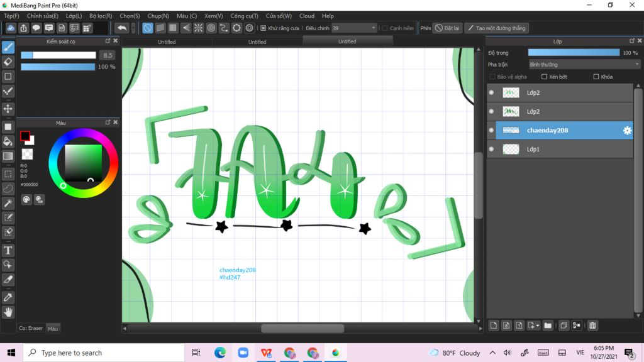Activate the Lasso selection tool
This screenshot has width=644, height=362.
[8, 189]
